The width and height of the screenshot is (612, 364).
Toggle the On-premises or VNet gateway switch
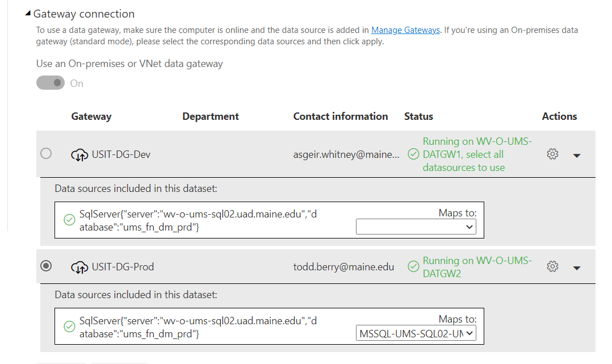[51, 83]
